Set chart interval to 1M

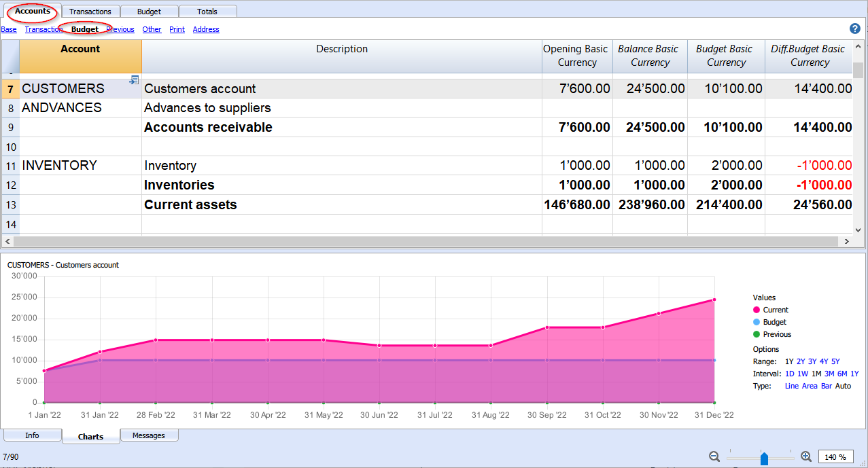[x=816, y=374]
